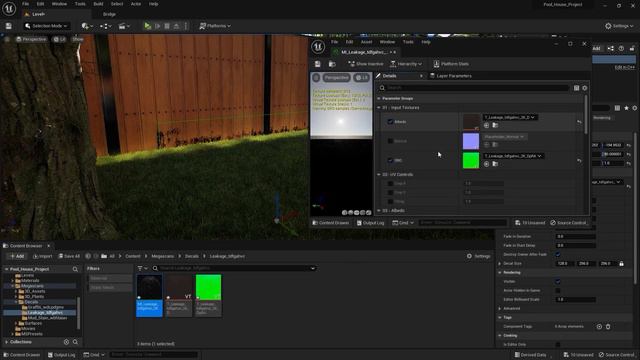This screenshot has height=360, width=640.
Task: Collapse the Parameter Groups section
Action: click(x=379, y=98)
